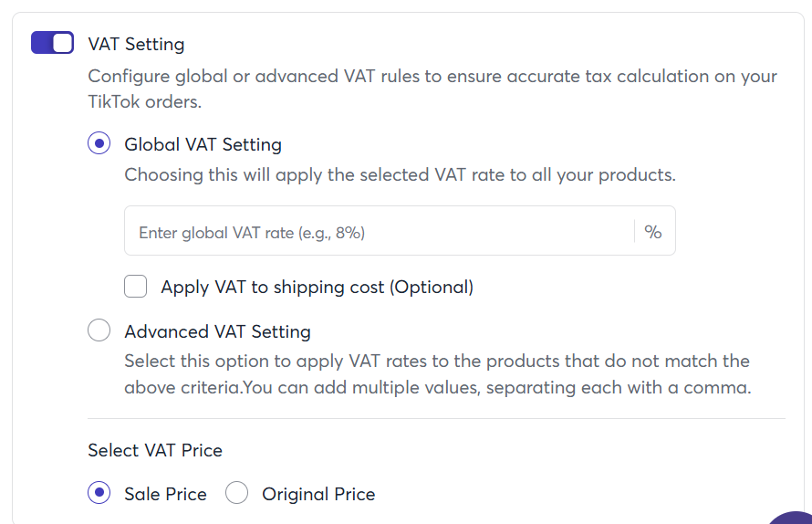Image resolution: width=812 pixels, height=524 pixels.
Task: Toggle the VAT Setting switch off
Action: coord(52,43)
